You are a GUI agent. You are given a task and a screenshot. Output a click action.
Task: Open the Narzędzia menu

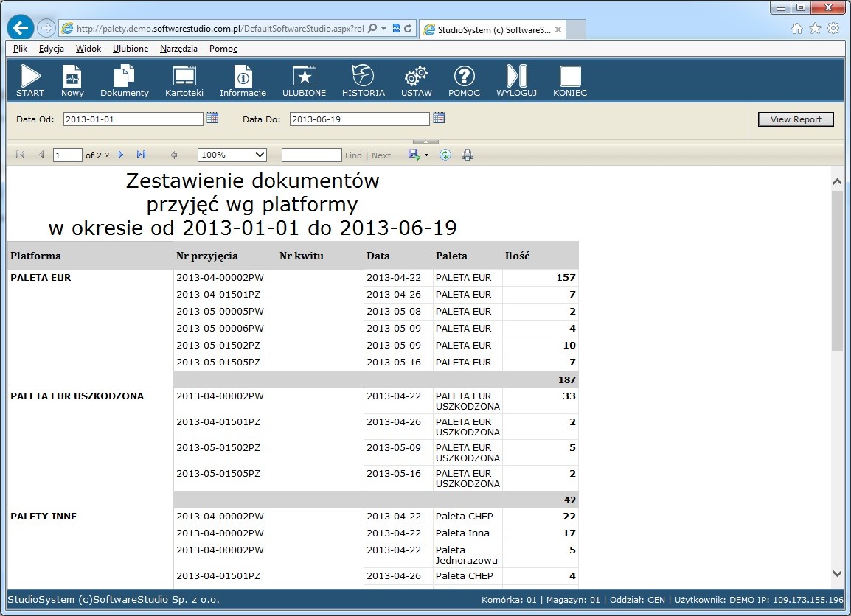[178, 48]
